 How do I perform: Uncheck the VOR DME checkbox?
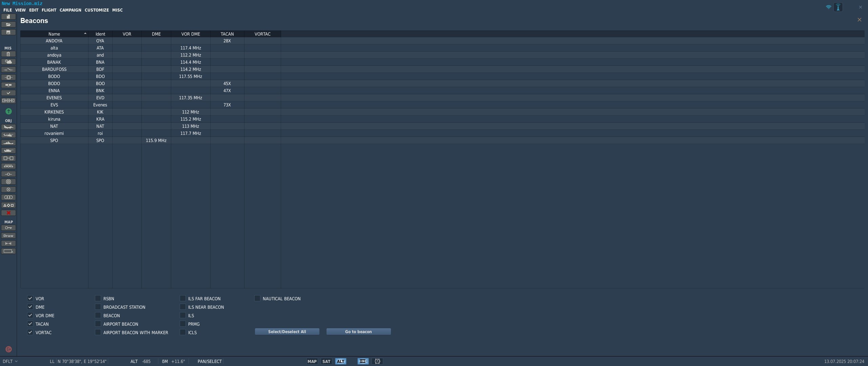30,315
